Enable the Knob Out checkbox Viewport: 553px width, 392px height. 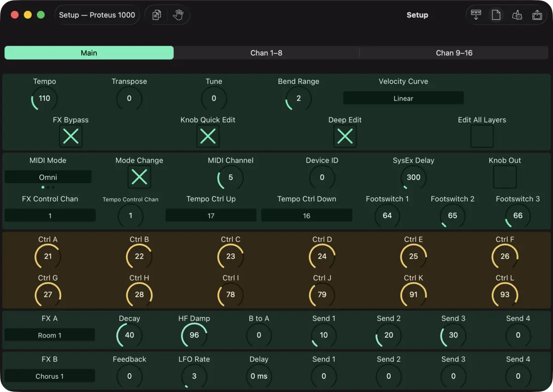[505, 177]
